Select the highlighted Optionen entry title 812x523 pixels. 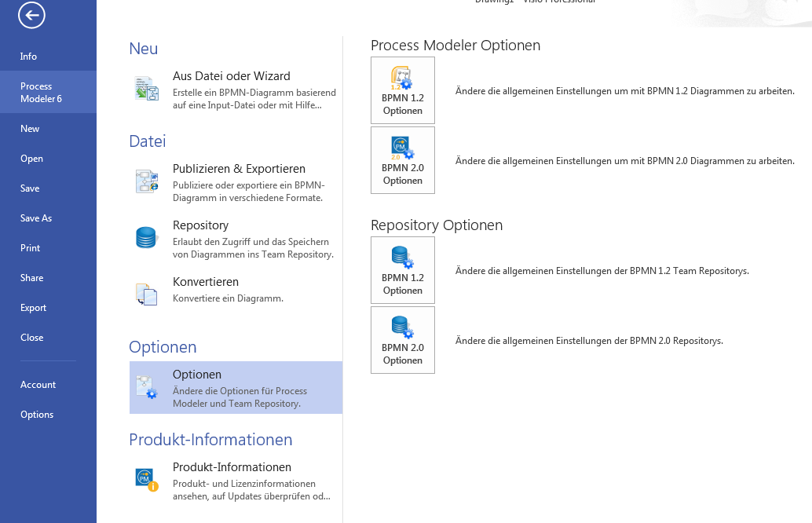click(x=197, y=375)
